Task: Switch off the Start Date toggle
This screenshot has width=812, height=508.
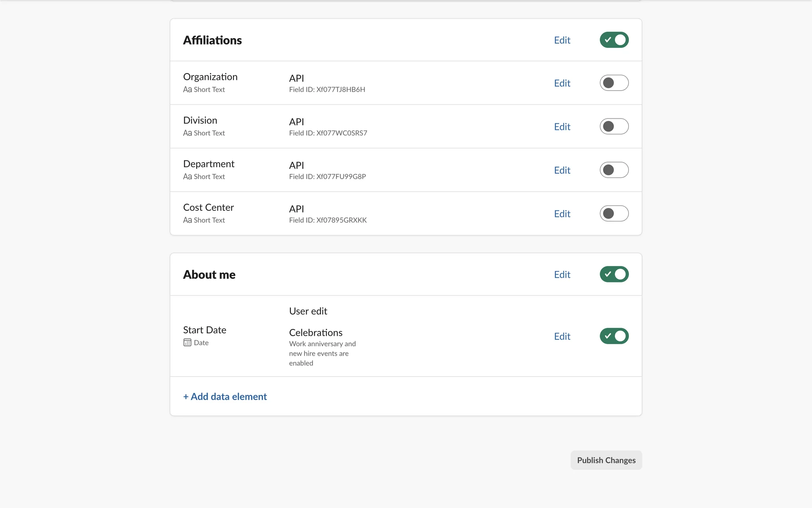Action: click(x=614, y=336)
